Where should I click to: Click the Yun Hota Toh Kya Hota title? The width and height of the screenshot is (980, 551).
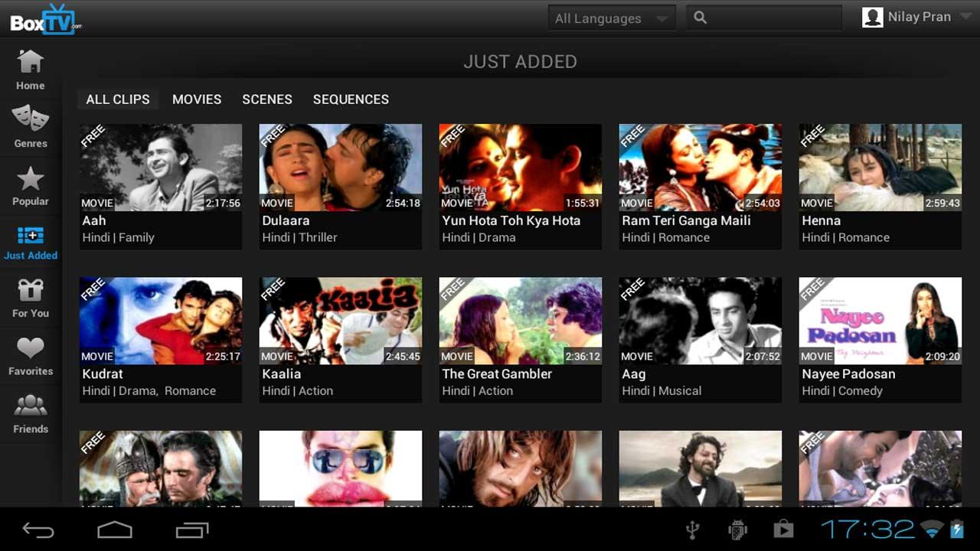point(511,220)
